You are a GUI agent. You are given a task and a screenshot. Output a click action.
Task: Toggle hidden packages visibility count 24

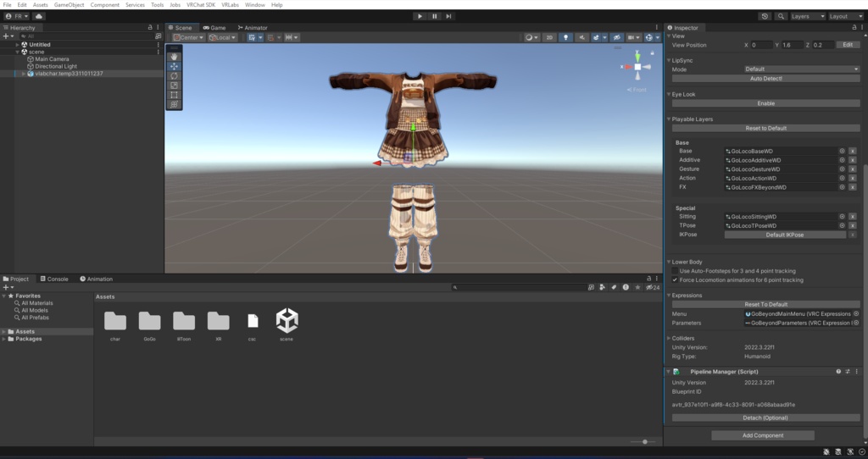click(x=653, y=287)
